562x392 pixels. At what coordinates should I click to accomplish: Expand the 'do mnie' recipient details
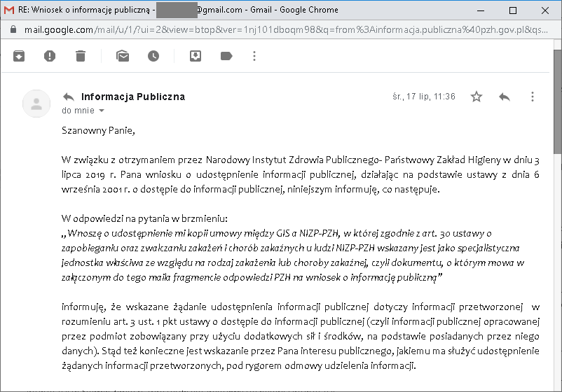102,111
